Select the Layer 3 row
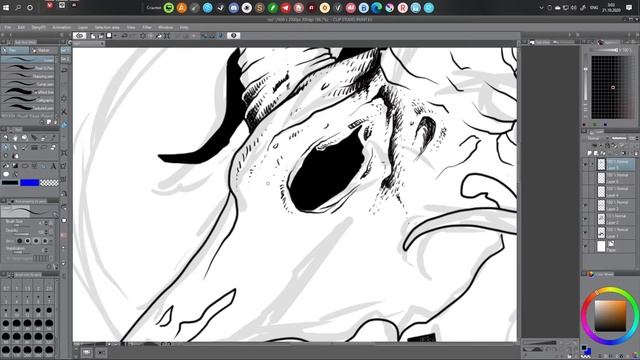 point(610,205)
